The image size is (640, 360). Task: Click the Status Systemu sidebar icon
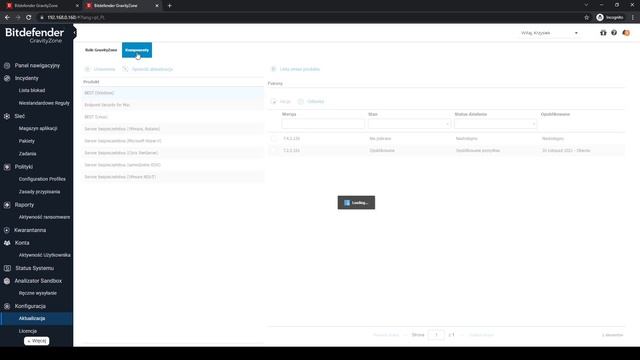point(7,268)
